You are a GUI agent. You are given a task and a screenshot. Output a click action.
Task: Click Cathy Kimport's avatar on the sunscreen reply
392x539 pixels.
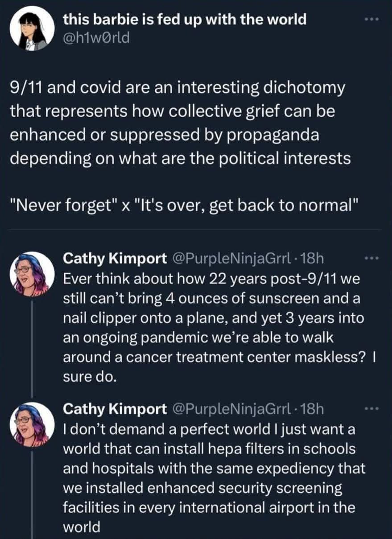32,273
